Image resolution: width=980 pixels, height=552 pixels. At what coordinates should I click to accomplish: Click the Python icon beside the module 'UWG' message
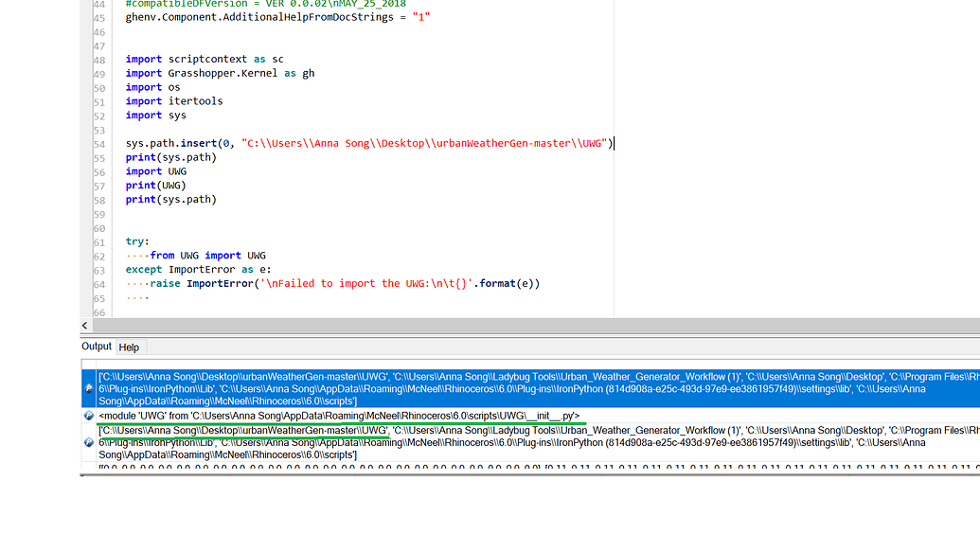(89, 412)
